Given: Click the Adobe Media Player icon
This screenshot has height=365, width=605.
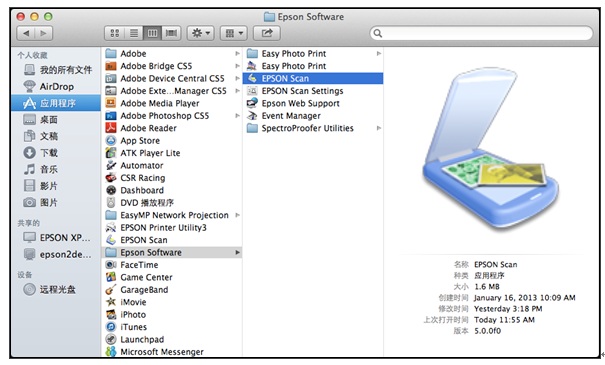Looking at the screenshot, I should pyautogui.click(x=111, y=103).
